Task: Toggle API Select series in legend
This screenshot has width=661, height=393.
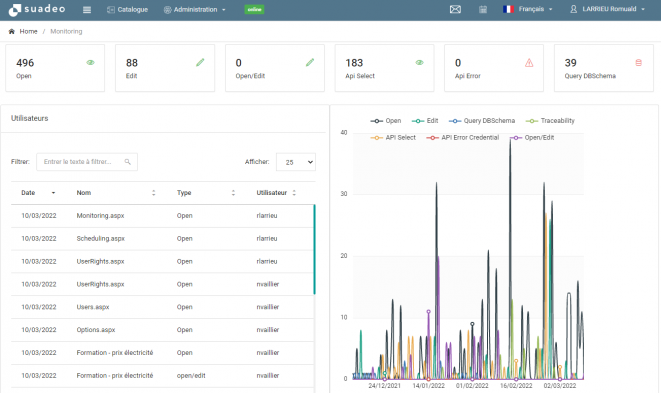Action: click(x=393, y=137)
